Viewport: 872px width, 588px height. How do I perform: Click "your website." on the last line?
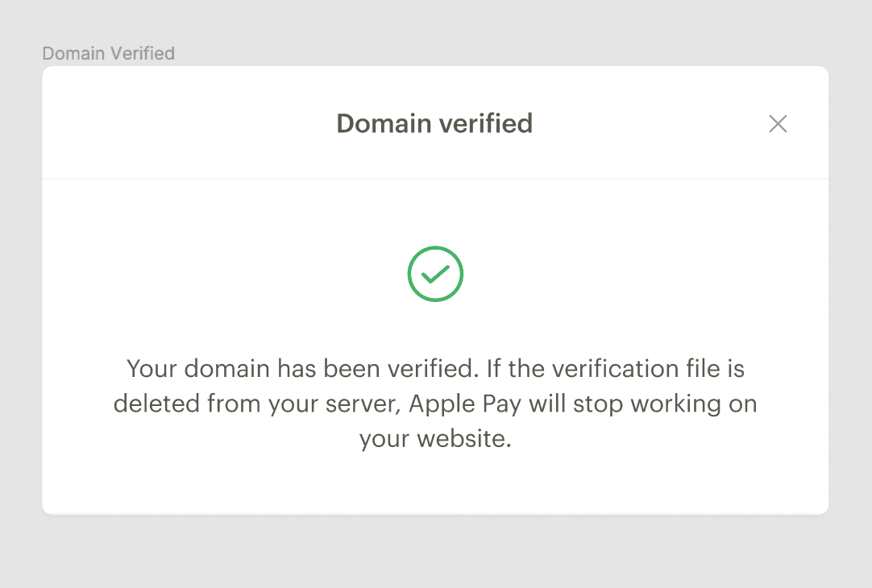click(x=435, y=439)
